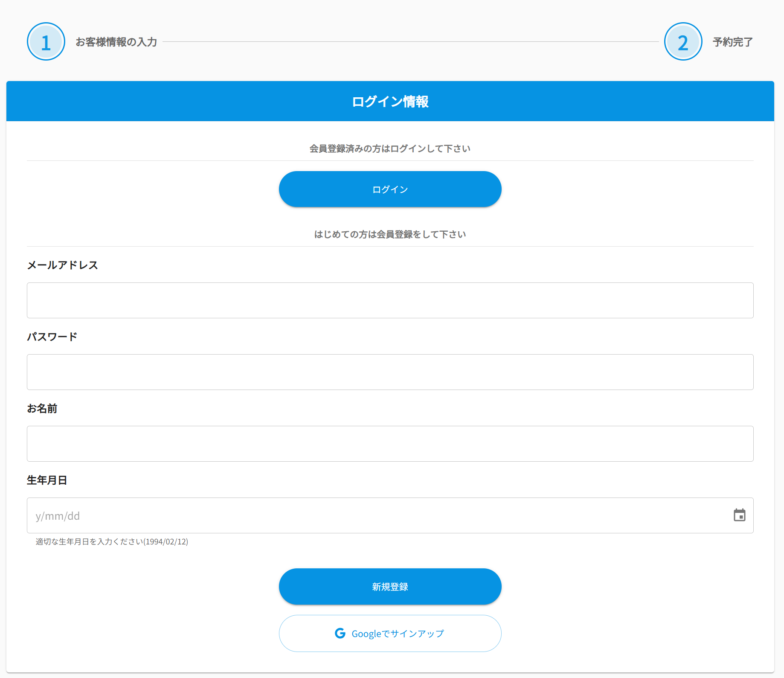
Task: Click the お客様情報の入力 step label
Action: (116, 42)
